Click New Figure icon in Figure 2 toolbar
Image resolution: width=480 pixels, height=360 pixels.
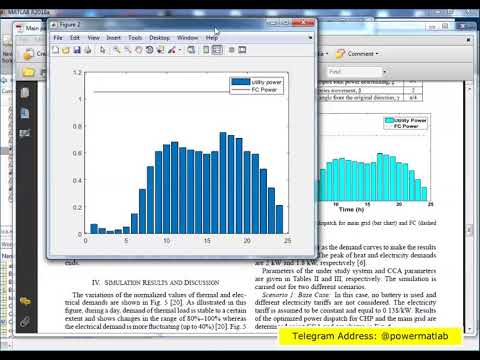point(56,50)
